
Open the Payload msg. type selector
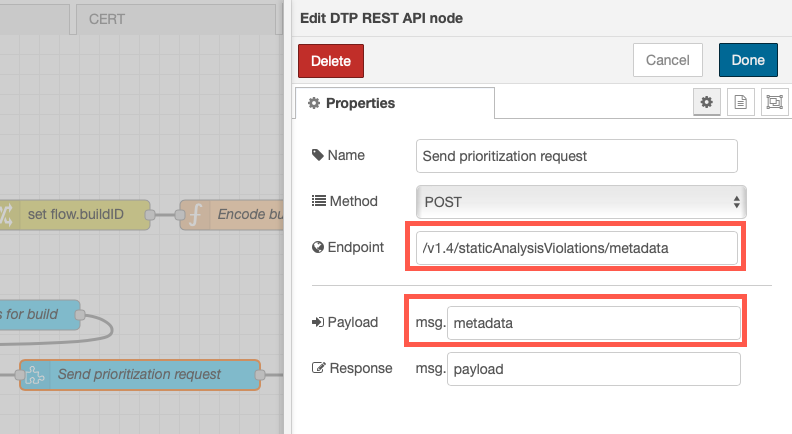click(x=430, y=322)
